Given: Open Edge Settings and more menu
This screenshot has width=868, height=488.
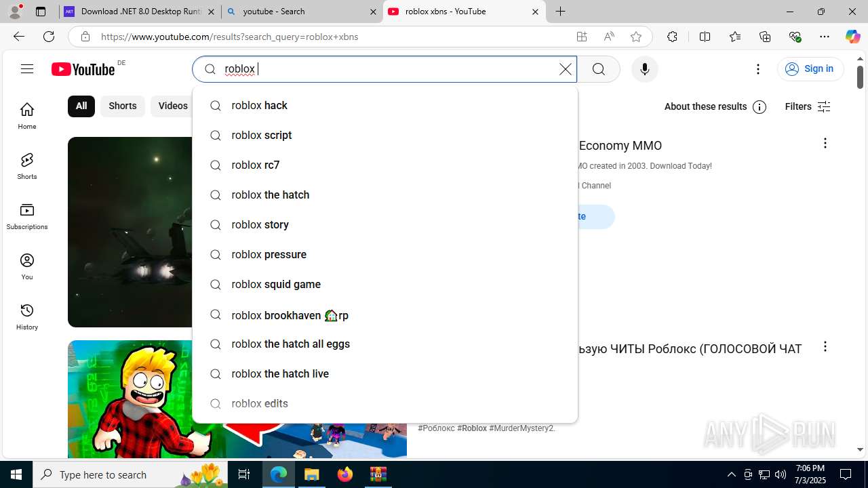Looking at the screenshot, I should pos(825,37).
